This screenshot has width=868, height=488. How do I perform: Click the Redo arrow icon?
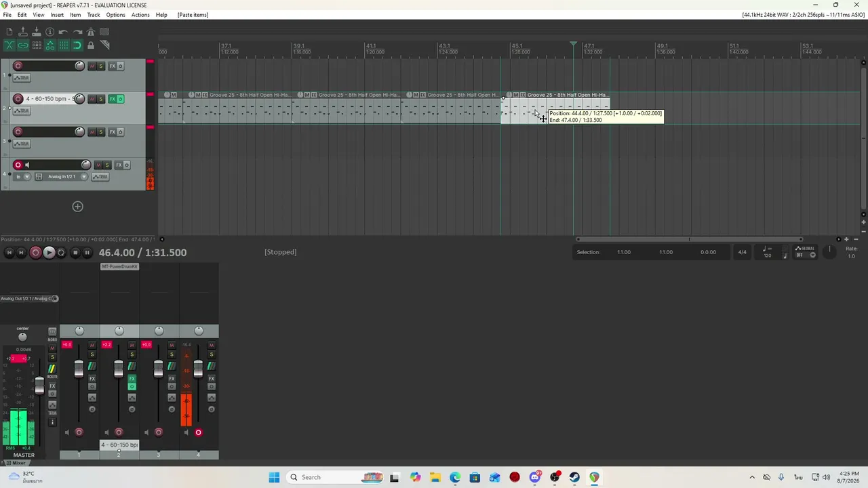[x=77, y=32]
